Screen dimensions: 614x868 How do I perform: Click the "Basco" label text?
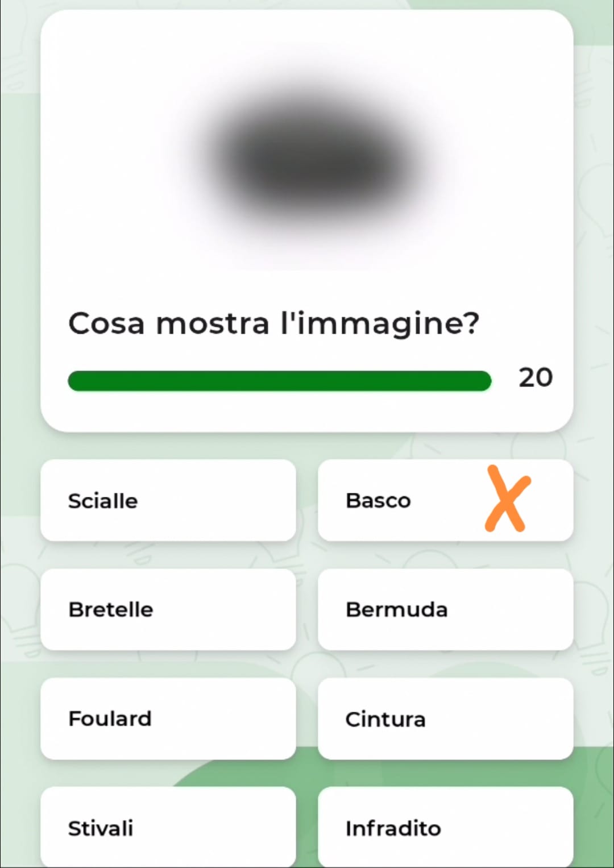coord(378,500)
